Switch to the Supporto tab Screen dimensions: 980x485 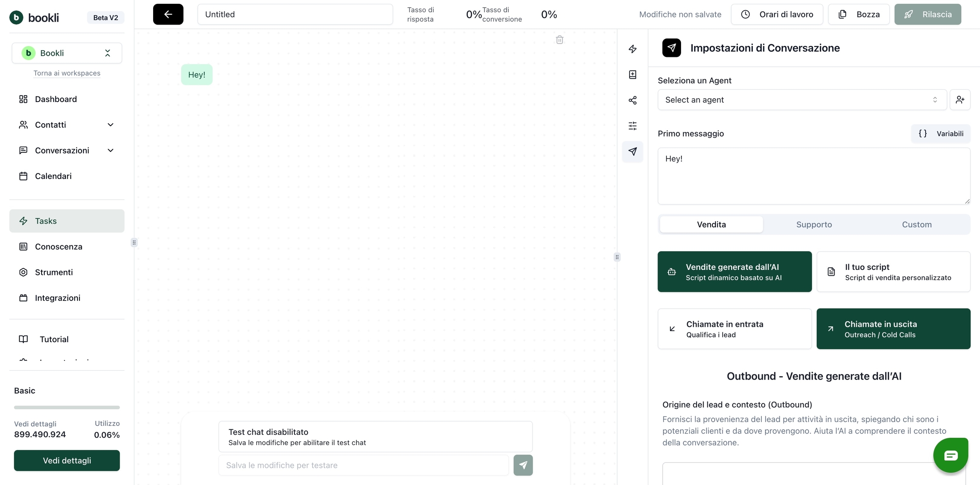[814, 224]
